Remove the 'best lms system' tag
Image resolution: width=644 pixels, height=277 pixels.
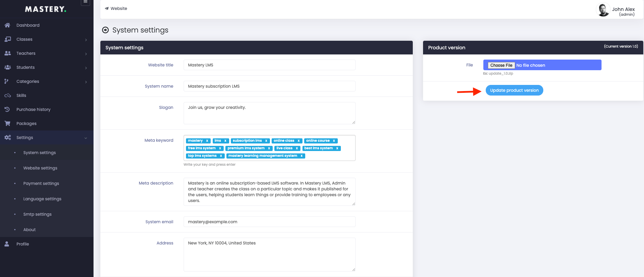pyautogui.click(x=337, y=148)
